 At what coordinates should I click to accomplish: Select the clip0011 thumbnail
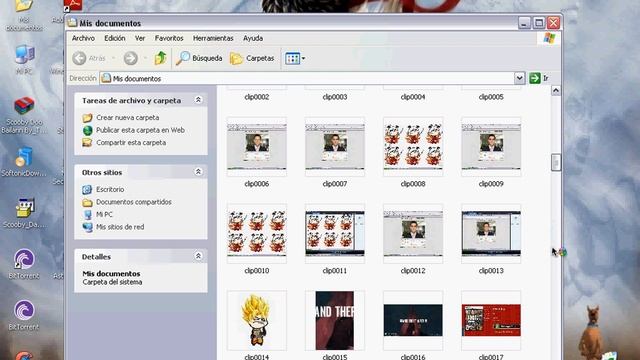click(335, 233)
